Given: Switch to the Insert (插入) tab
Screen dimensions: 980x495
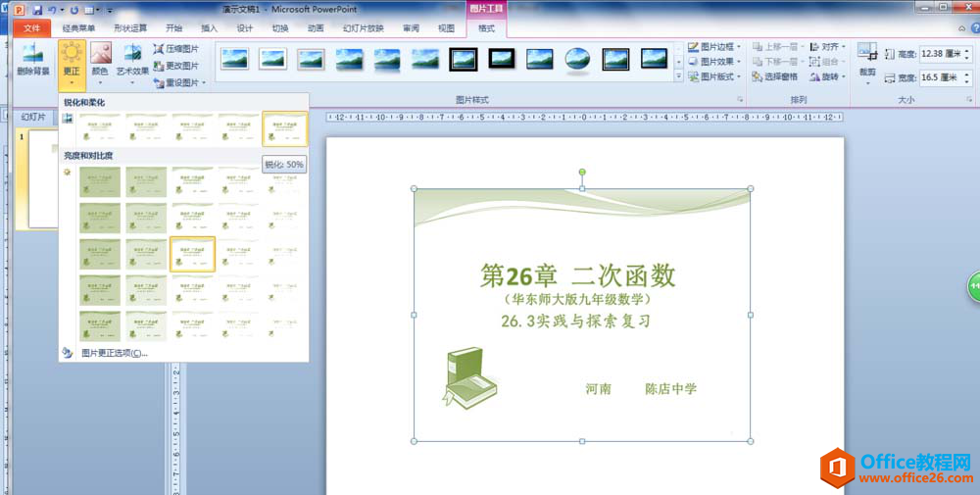Looking at the screenshot, I should (209, 28).
